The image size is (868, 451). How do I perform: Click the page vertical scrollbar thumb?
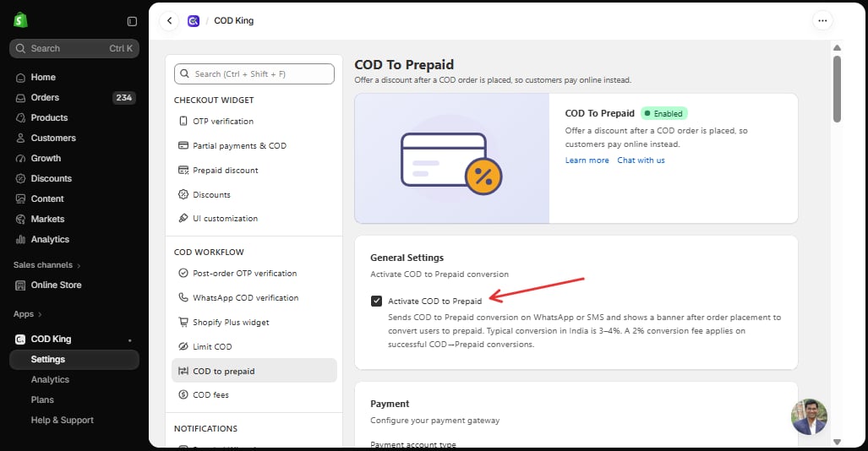(x=837, y=89)
